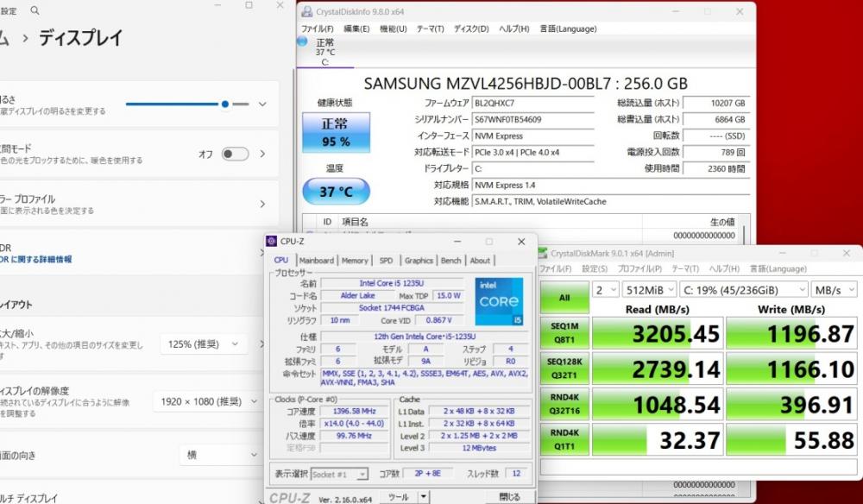Screen dimensions: 863x504
Task: Run the SEQ1M Q8T1 benchmark
Action: coord(564,333)
